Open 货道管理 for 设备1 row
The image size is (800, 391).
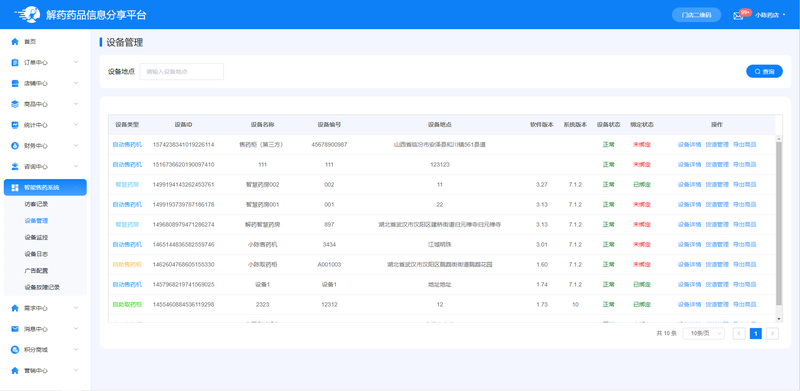tap(717, 284)
